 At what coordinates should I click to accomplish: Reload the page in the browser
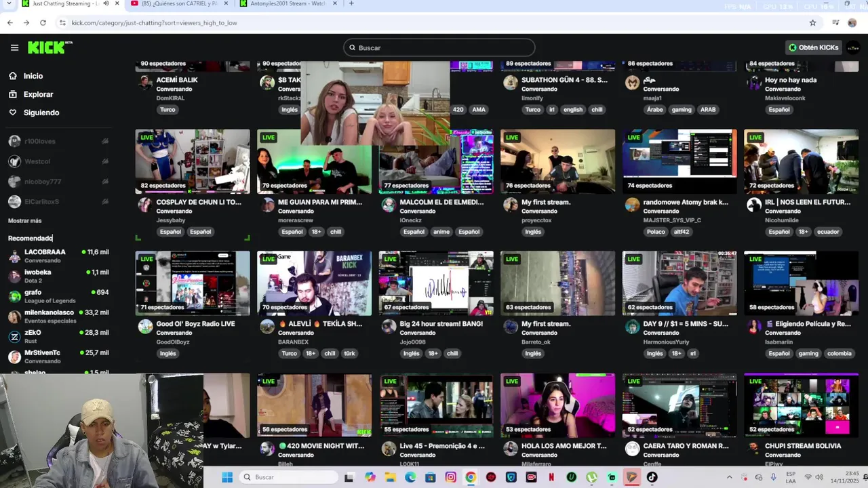(x=43, y=22)
